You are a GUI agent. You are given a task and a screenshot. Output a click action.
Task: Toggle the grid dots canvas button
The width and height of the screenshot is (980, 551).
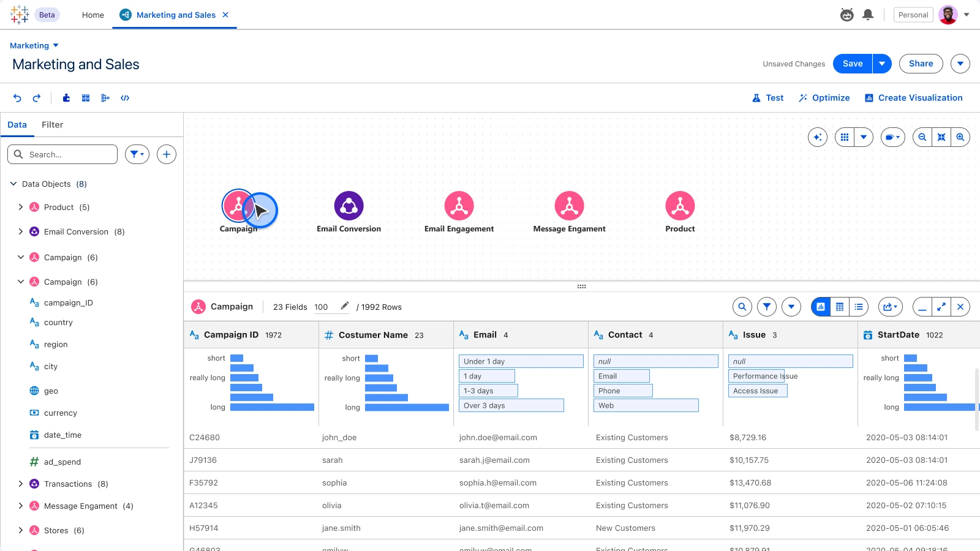point(845,137)
